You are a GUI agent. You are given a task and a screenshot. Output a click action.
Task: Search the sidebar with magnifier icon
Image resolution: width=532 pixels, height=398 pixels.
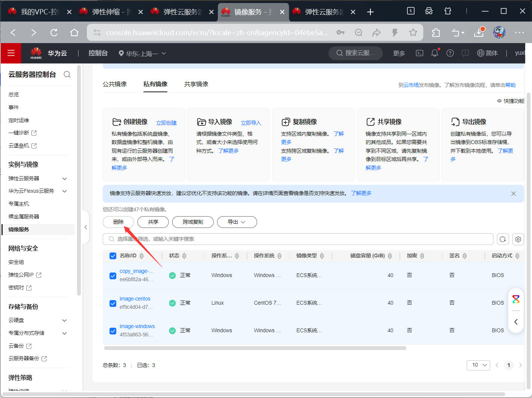[x=67, y=74]
